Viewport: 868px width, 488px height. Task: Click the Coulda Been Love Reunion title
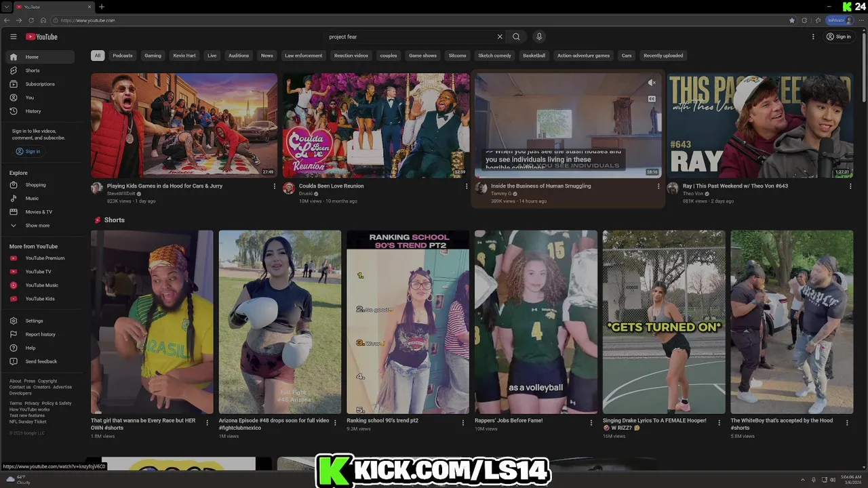(x=332, y=186)
